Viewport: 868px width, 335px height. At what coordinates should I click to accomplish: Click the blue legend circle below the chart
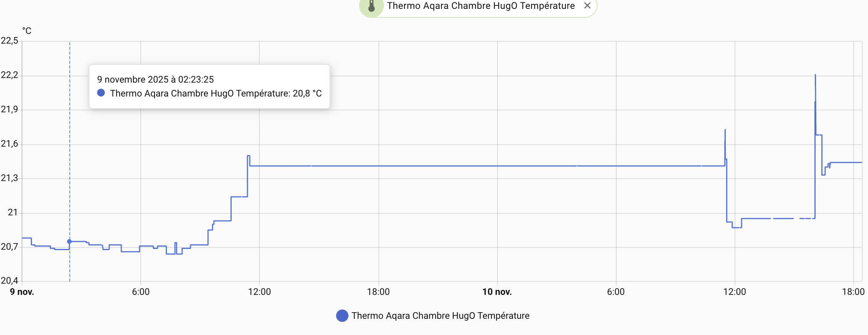point(342,316)
